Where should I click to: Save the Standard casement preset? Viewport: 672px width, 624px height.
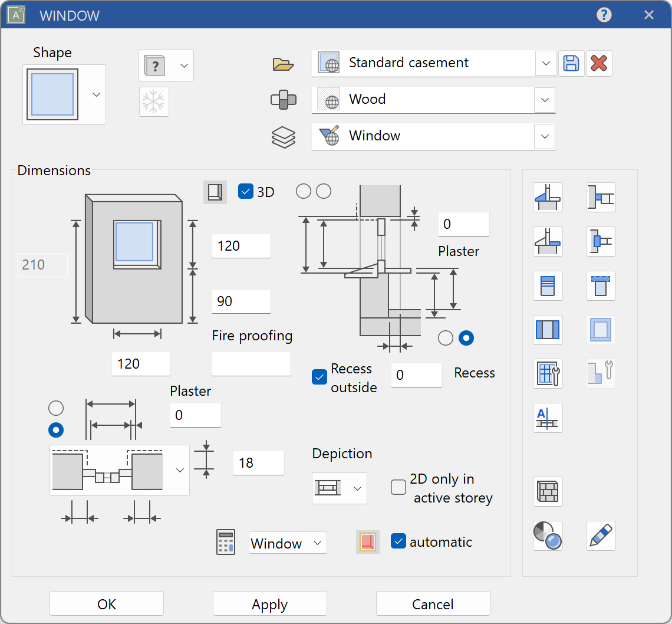pos(571,64)
